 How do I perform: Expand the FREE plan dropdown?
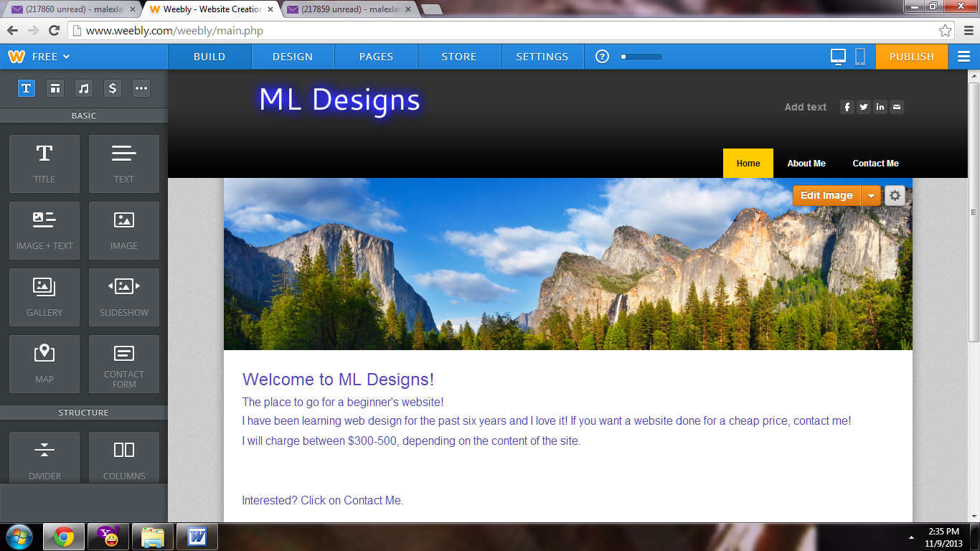50,57
